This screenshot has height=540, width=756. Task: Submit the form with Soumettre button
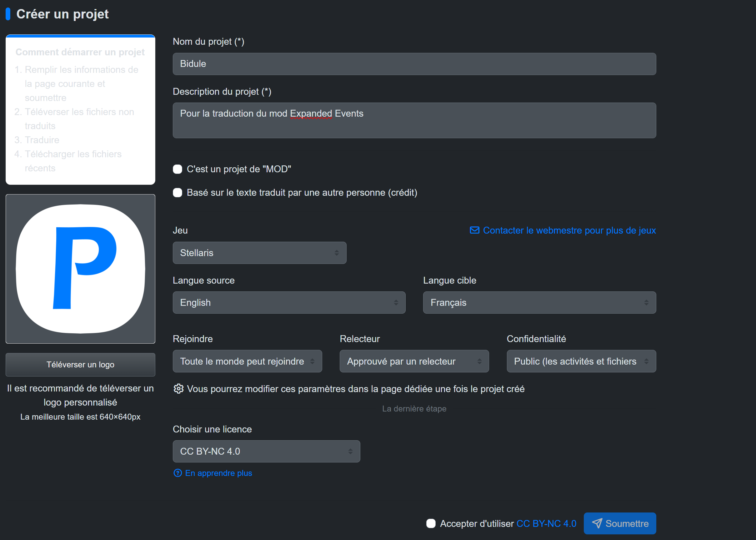[620, 523]
